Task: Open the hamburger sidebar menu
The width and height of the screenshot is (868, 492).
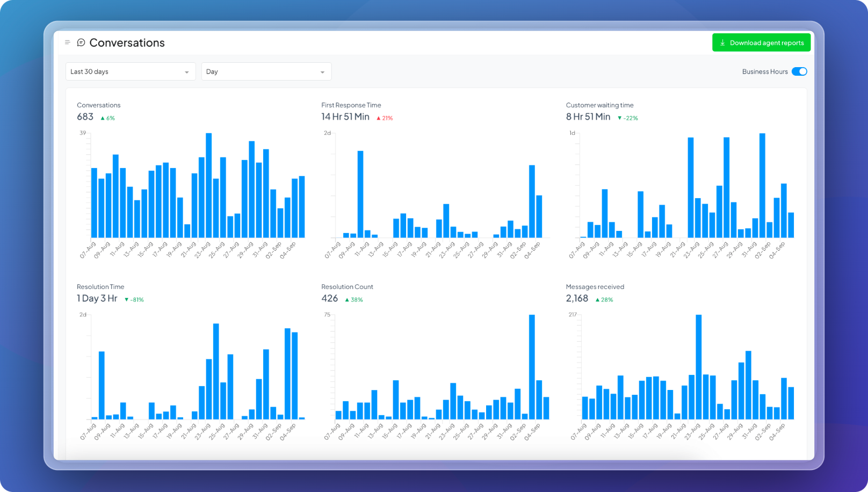Action: (x=67, y=42)
